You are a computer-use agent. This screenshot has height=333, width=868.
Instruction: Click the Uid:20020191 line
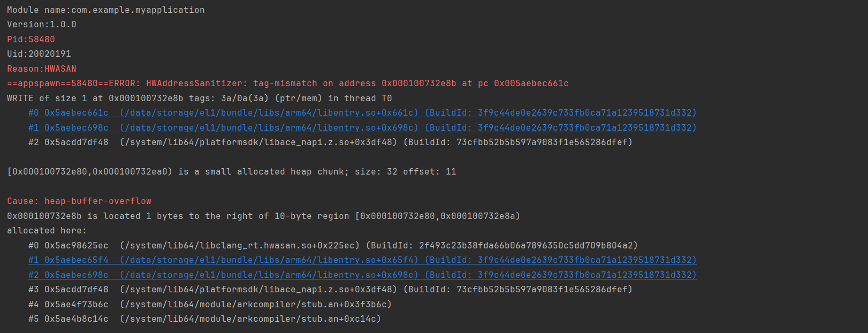click(39, 54)
